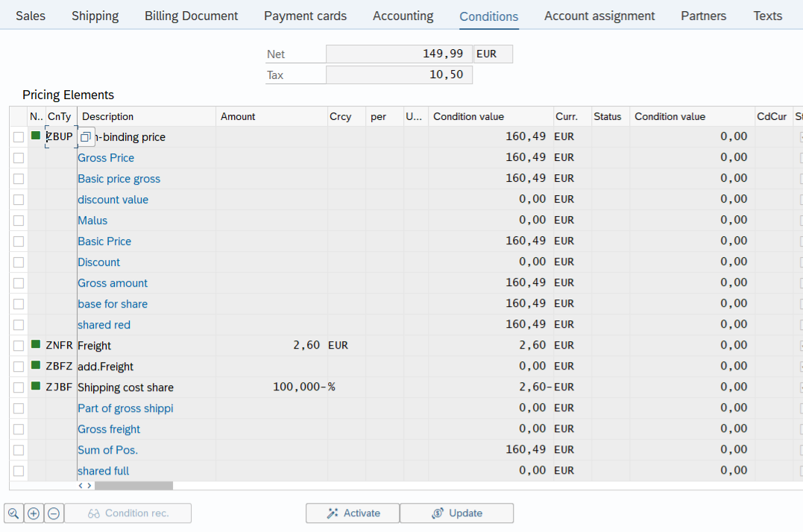Click the ZBUP condition type field
This screenshot has width=803, height=532.
[x=61, y=136]
